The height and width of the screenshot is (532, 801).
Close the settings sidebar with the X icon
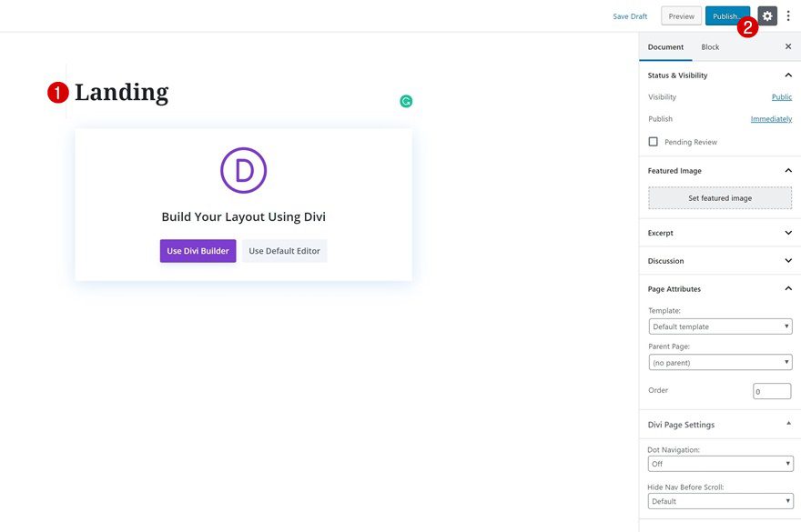pyautogui.click(x=787, y=46)
